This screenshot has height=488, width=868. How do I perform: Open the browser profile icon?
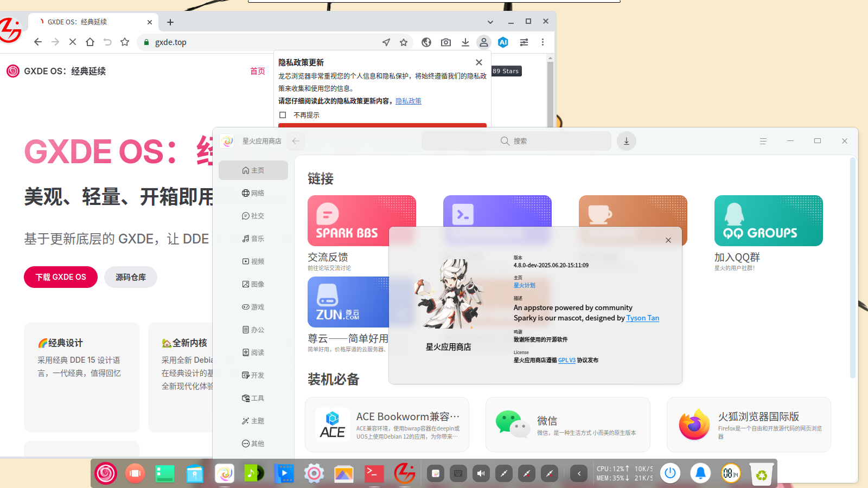tap(484, 42)
